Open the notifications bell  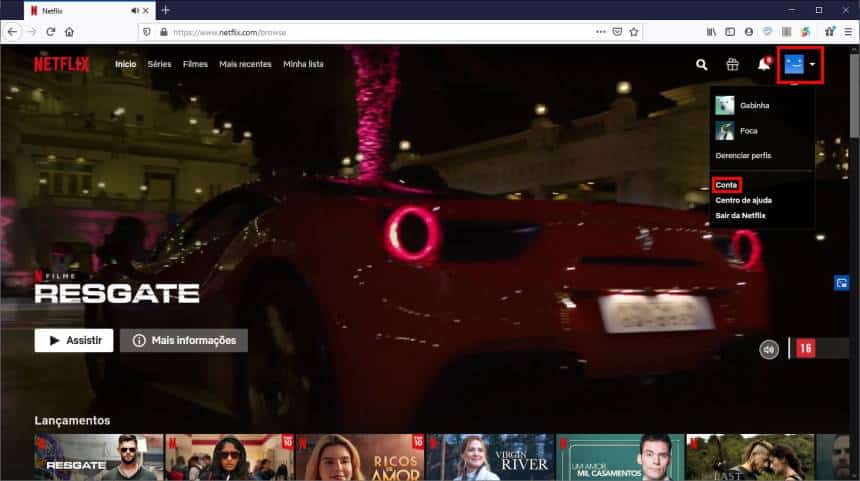pos(763,64)
